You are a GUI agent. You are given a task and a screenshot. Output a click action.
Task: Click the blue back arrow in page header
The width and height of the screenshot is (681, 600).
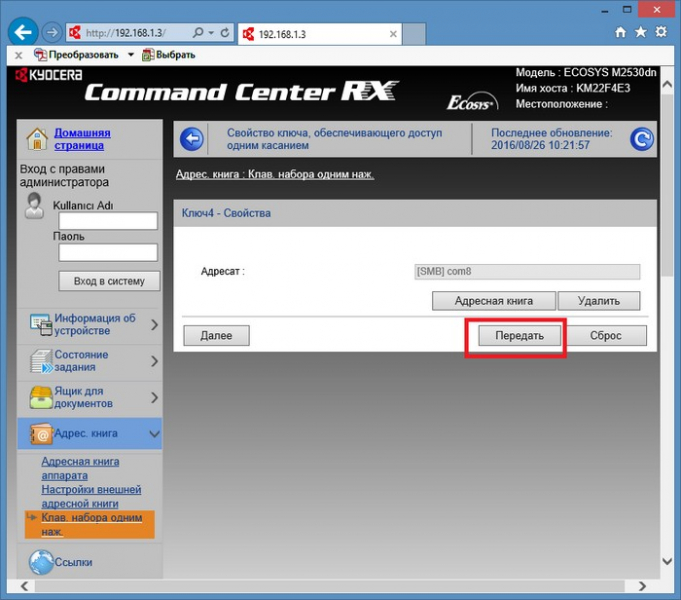coord(190,139)
